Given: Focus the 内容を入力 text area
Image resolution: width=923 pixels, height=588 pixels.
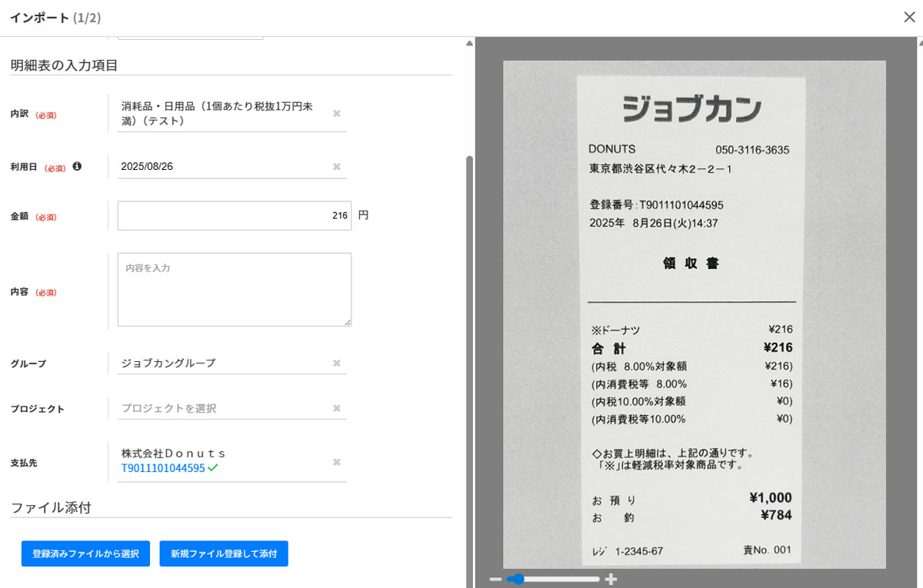Looking at the screenshot, I should point(235,290).
